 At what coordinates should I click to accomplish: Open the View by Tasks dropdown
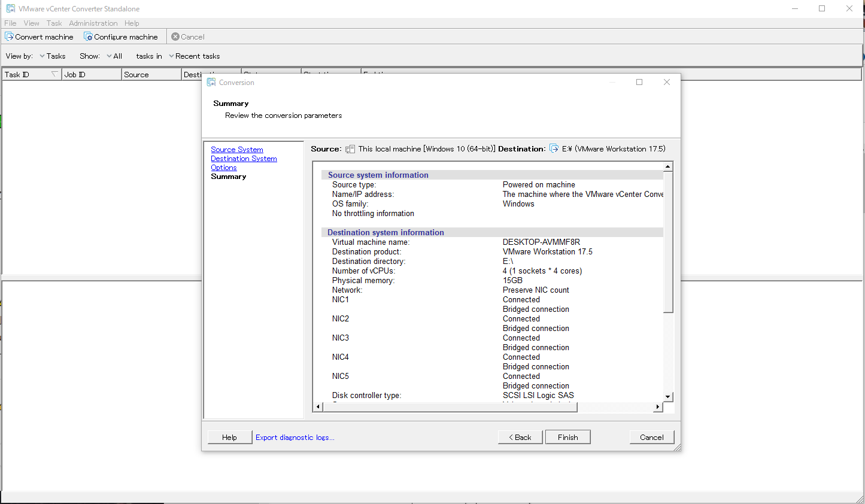pos(52,56)
